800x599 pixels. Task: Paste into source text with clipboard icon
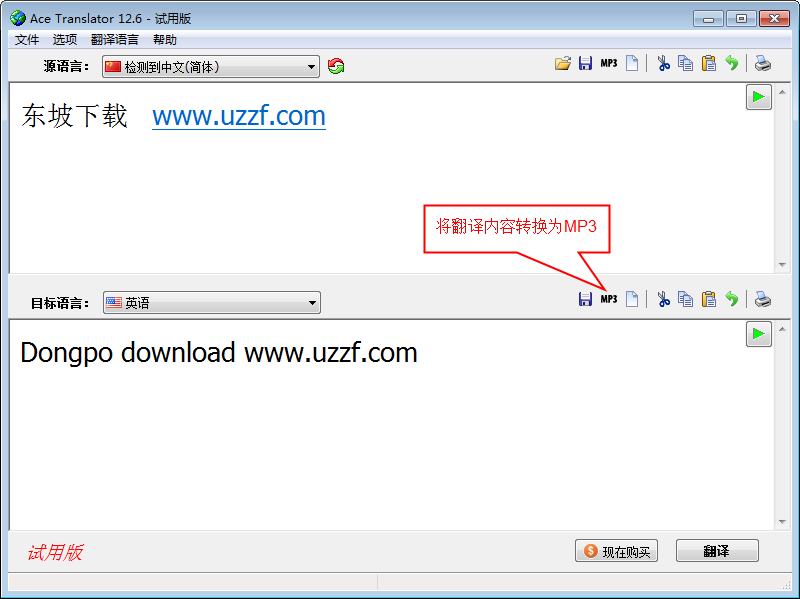click(x=709, y=64)
